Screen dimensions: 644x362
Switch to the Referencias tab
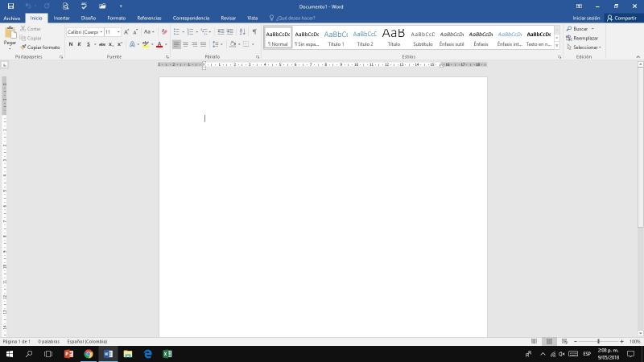point(149,18)
